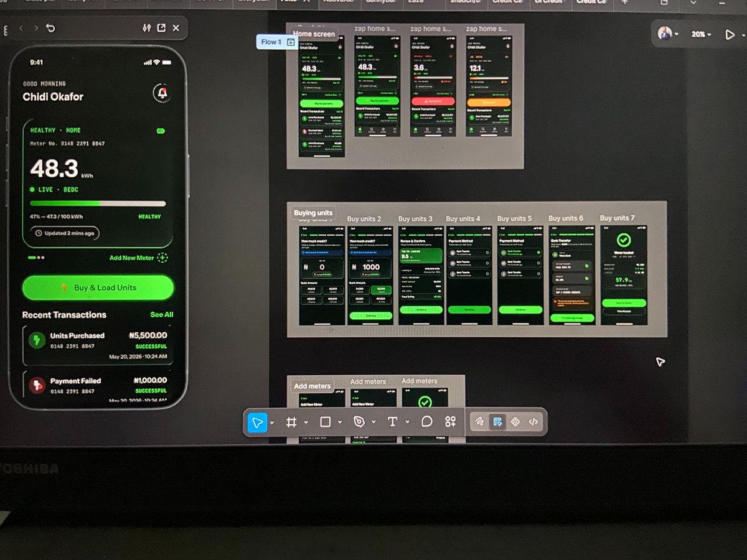Click Add New Meter link

(x=131, y=258)
